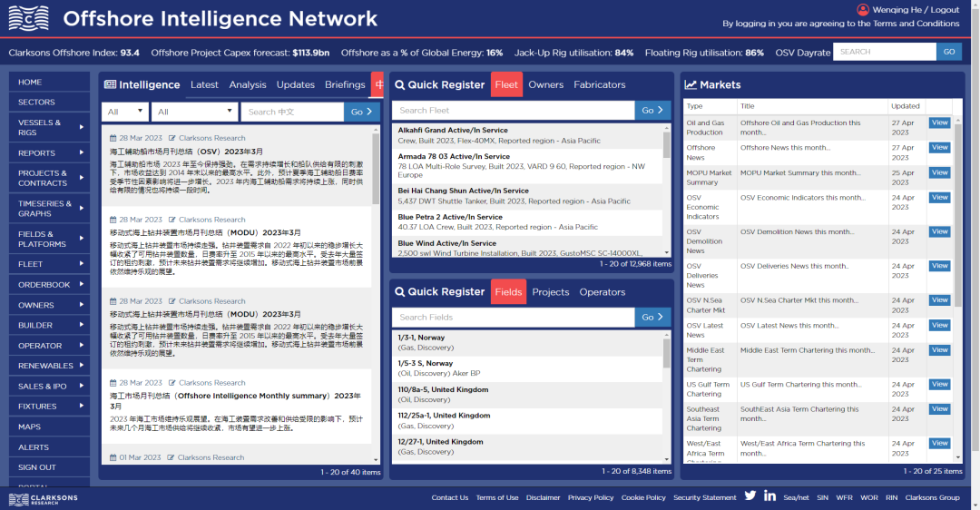This screenshot has height=510, width=980.
Task: Open the first All dropdown in Intelligence
Action: pyautogui.click(x=125, y=112)
